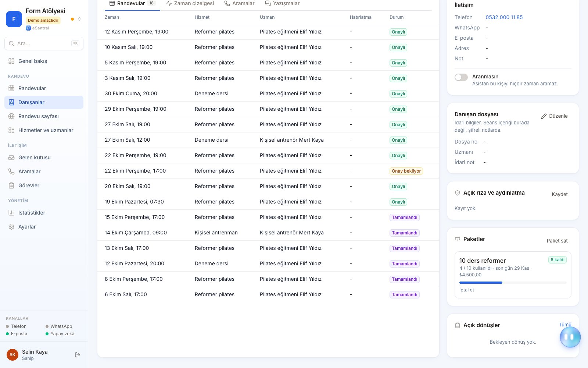Select 14 Ekim Çarşamba, 09:00 row
Image resolution: width=588 pixels, height=368 pixels.
coord(268,233)
